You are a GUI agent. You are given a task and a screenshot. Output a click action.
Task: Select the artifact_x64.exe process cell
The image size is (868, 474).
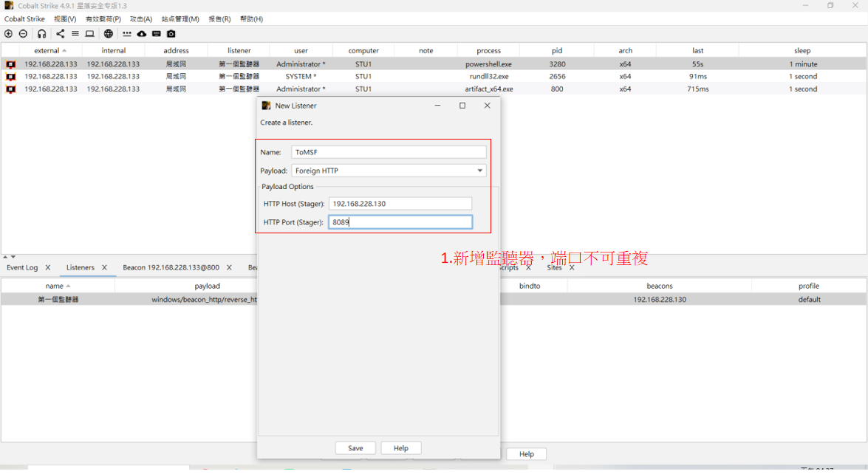(x=488, y=89)
